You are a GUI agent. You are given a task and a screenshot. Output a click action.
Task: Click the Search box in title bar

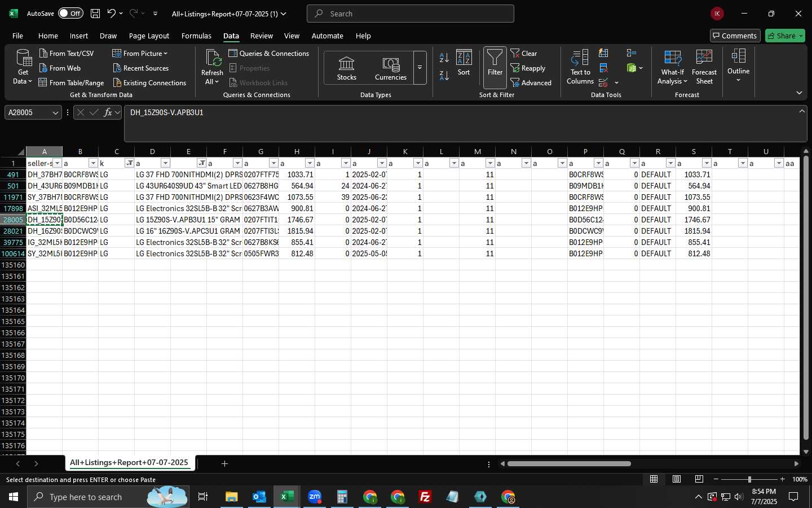(x=411, y=14)
